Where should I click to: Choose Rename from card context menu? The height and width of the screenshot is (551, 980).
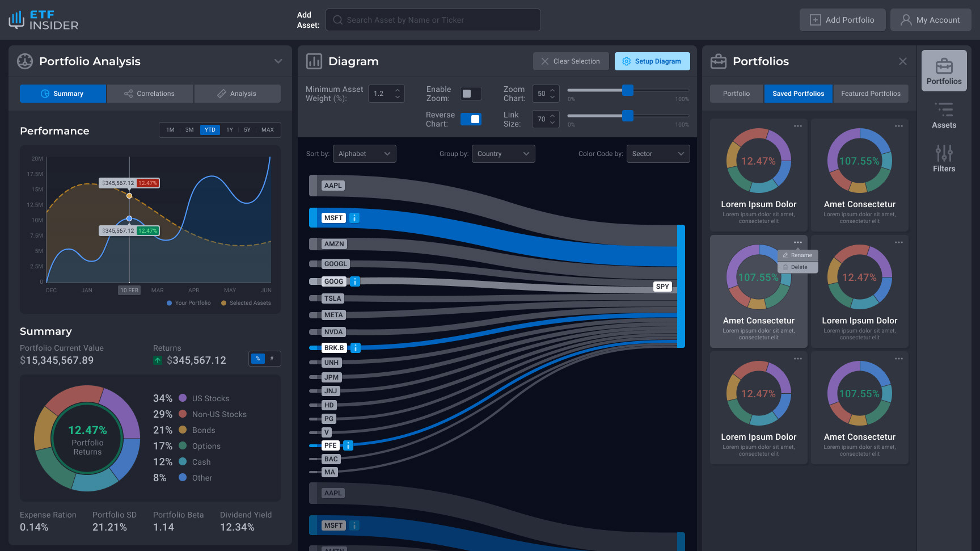pos(798,255)
